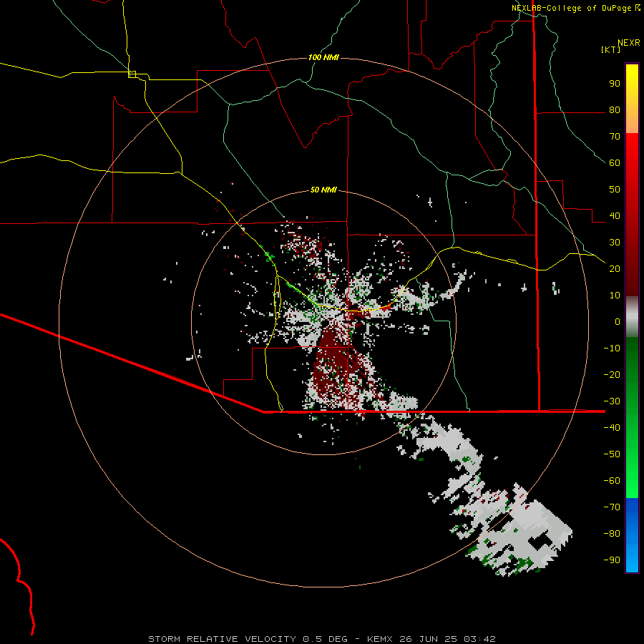Click the '20' value on the velocity scale
Image resolution: width=644 pixels, height=644 pixels.
[x=615, y=268]
